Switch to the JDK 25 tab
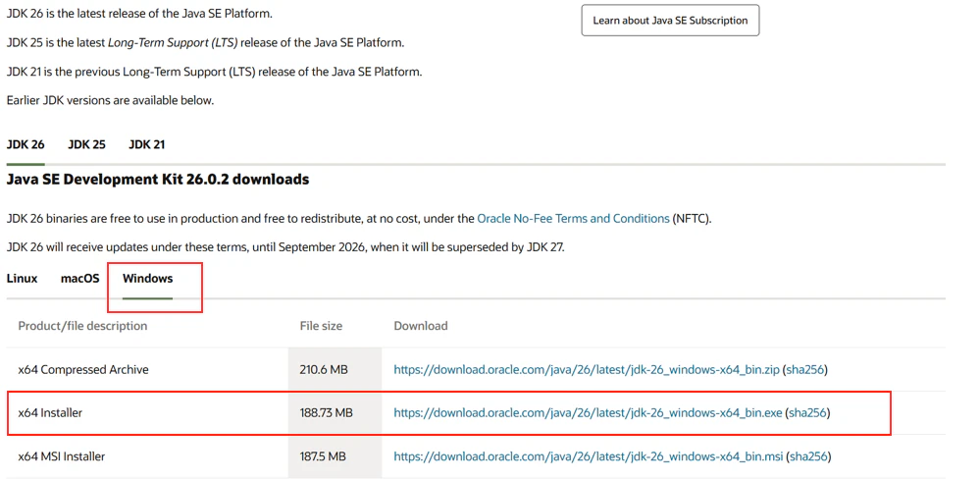Viewport: 980px width, 480px height. [87, 144]
